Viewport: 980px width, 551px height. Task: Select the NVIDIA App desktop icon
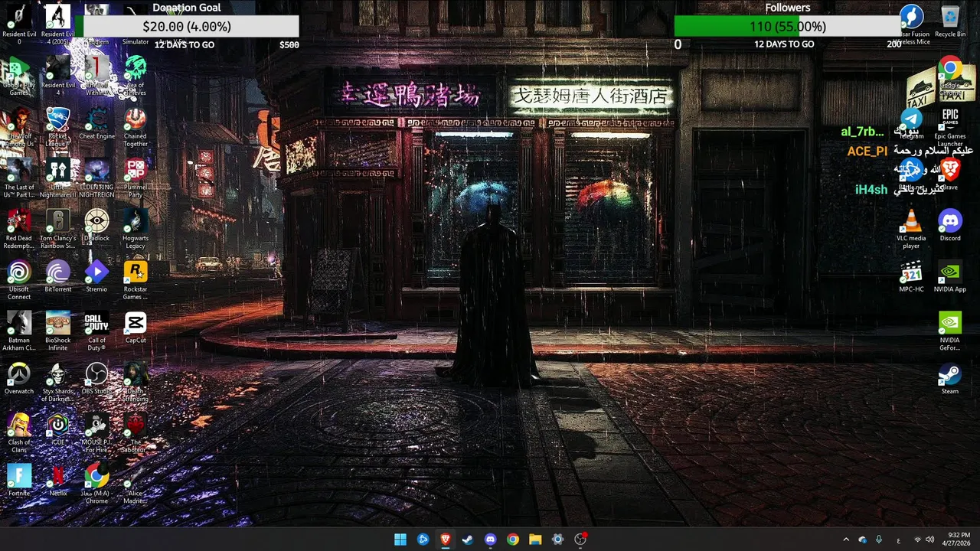(x=950, y=276)
